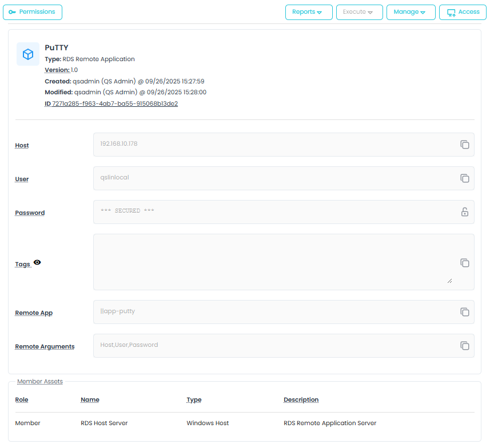
Task: Grab the Tags textarea resize handle
Action: [x=449, y=281]
